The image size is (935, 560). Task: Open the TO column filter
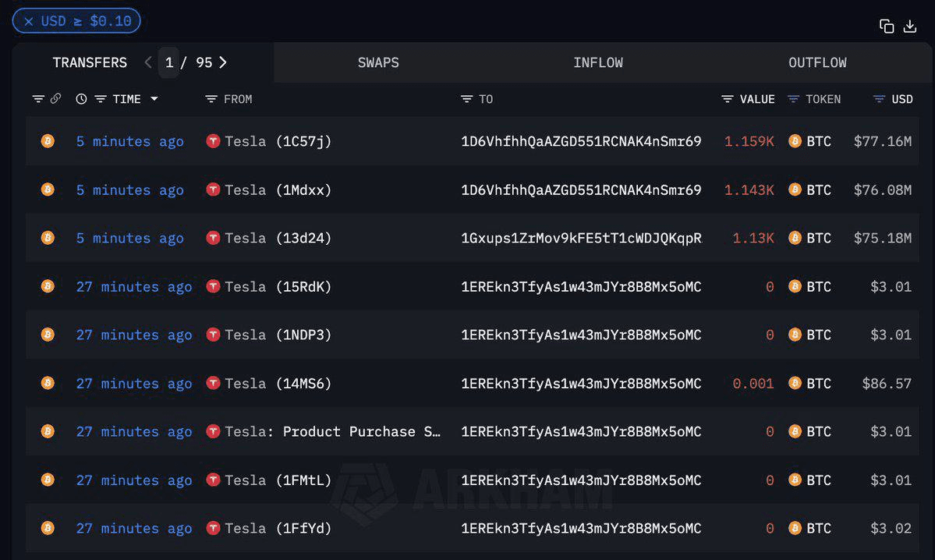point(466,99)
